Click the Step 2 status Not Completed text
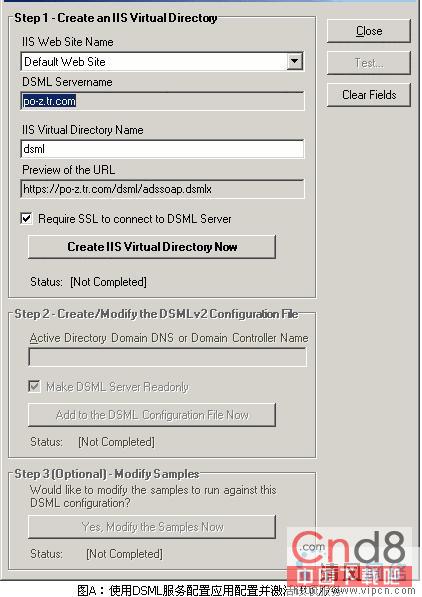The image size is (422, 597). click(117, 442)
